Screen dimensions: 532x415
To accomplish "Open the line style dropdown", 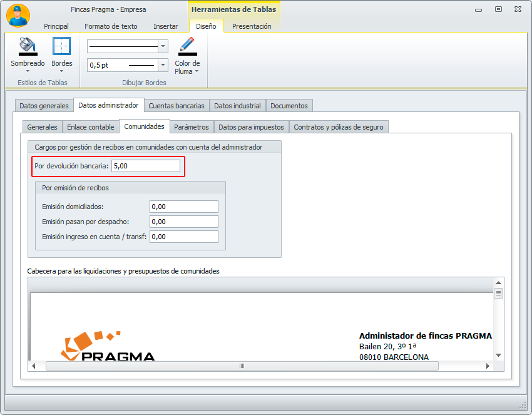I will (163, 46).
